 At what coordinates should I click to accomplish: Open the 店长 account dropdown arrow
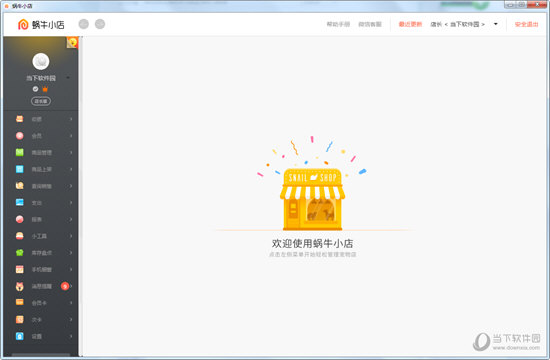(496, 24)
